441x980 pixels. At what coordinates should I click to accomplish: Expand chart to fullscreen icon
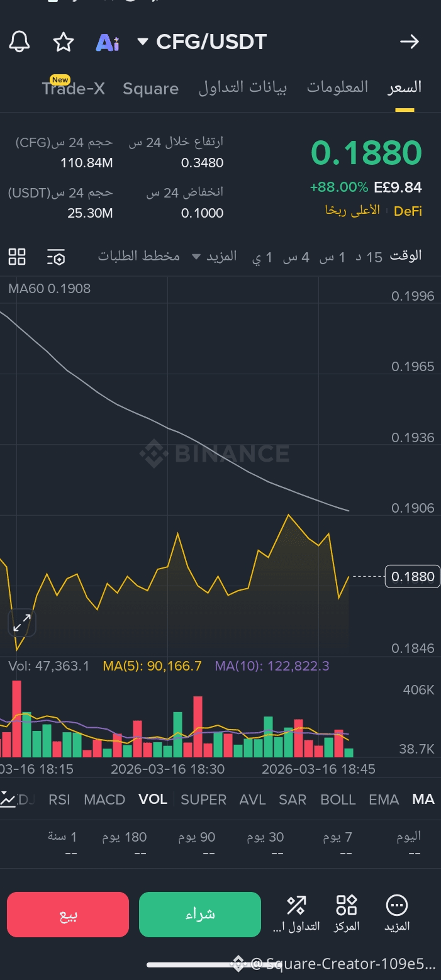click(x=22, y=623)
